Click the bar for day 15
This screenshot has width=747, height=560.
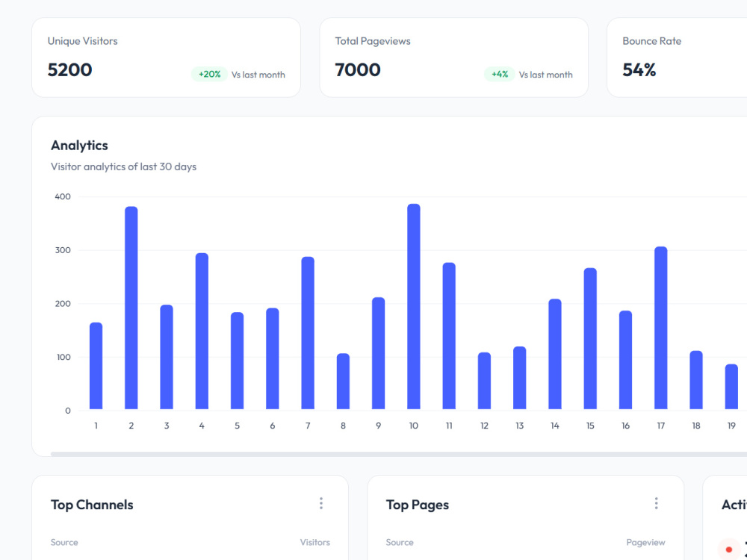click(x=590, y=338)
